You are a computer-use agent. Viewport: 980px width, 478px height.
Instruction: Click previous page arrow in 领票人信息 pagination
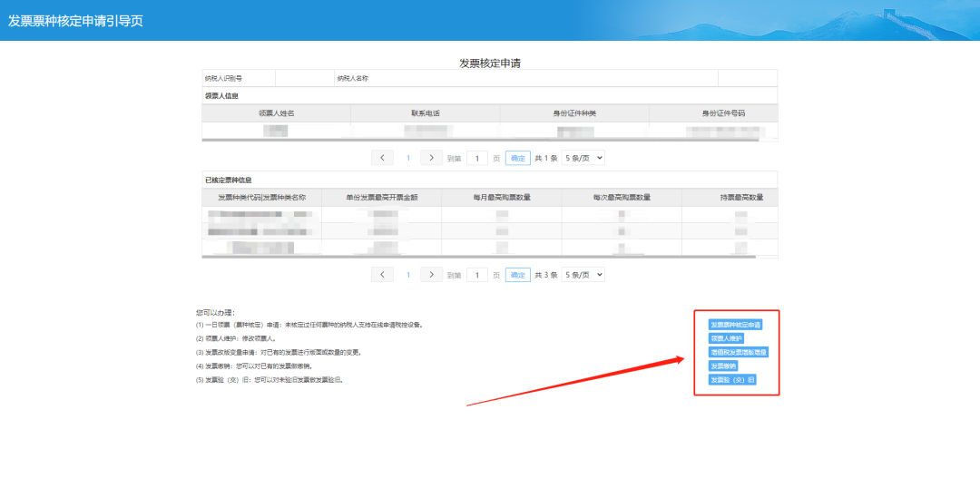pyautogui.click(x=382, y=158)
